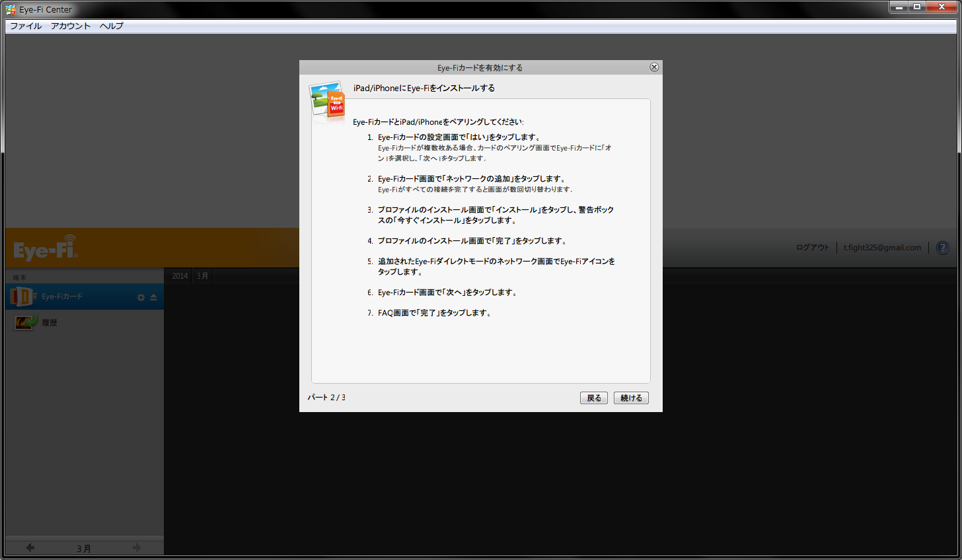Click the 3月 label in bottom navigator
The height and width of the screenshot is (560, 962).
(83, 549)
